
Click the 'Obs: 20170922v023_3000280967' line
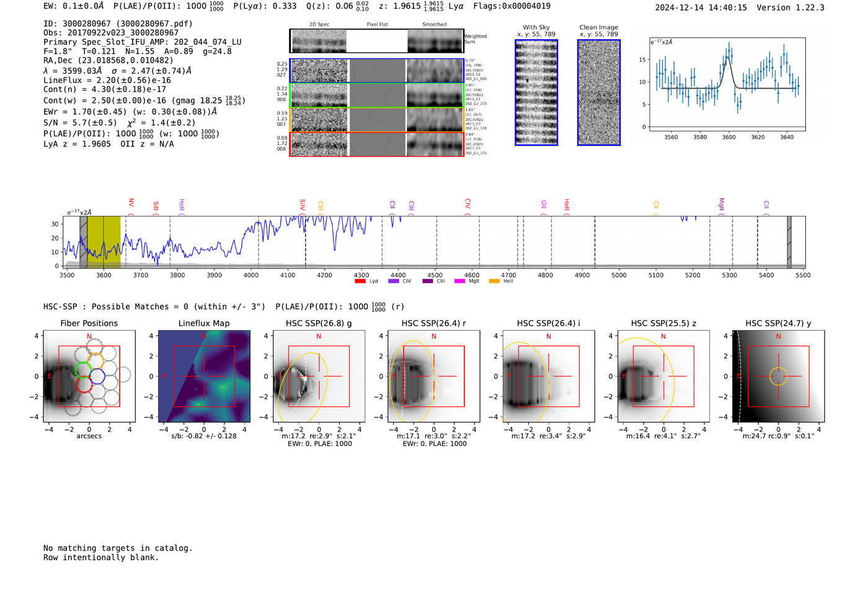coord(111,33)
